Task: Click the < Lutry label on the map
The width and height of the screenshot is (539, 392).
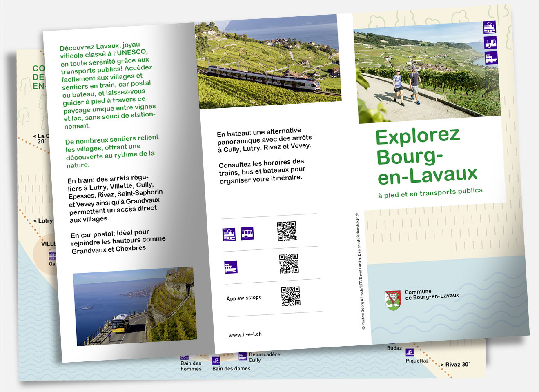Action: click(43, 221)
